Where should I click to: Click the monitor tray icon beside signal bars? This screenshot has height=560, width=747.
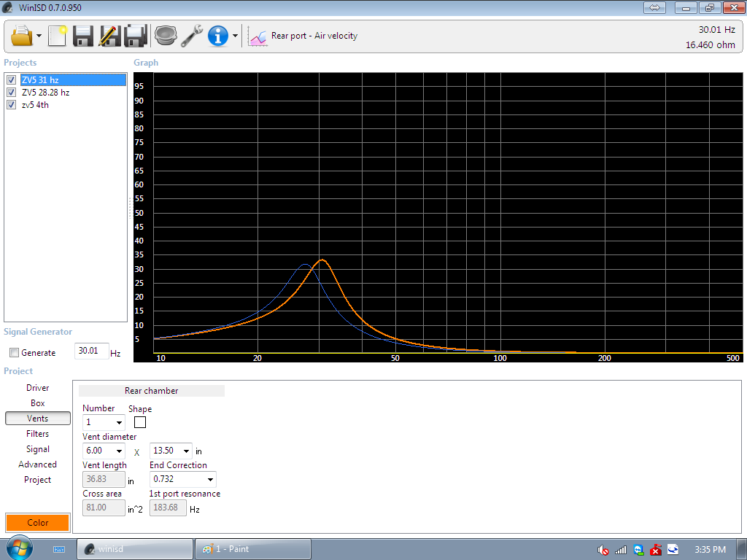[x=639, y=550]
